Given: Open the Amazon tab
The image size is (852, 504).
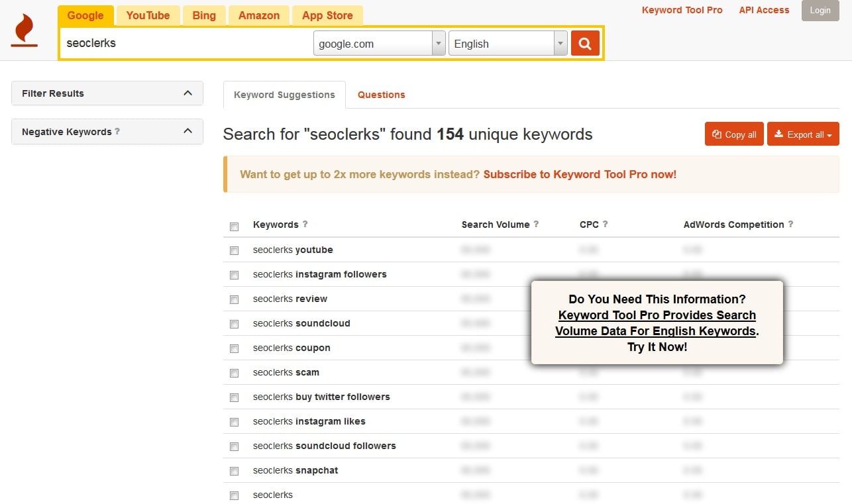Looking at the screenshot, I should point(259,15).
